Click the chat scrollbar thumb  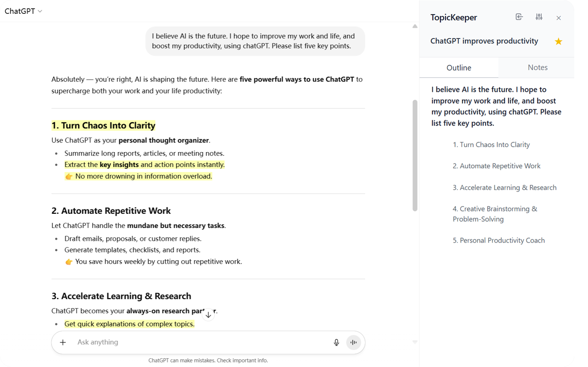(415, 155)
